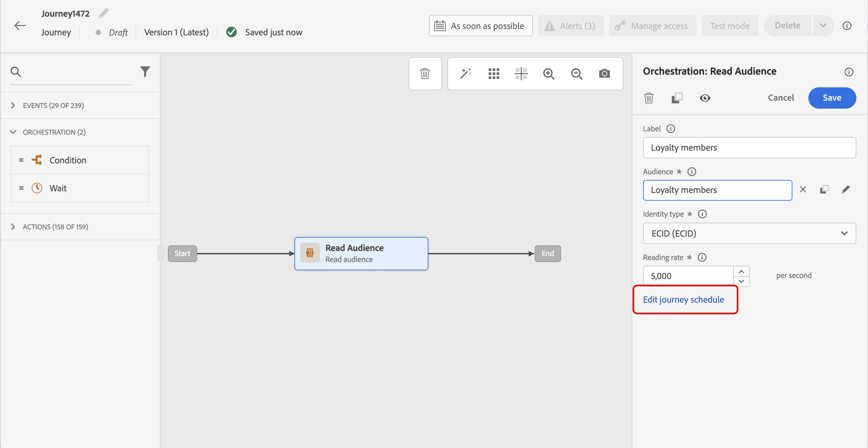Toggle the canvas grid dots icon
868x448 pixels.
coord(493,73)
